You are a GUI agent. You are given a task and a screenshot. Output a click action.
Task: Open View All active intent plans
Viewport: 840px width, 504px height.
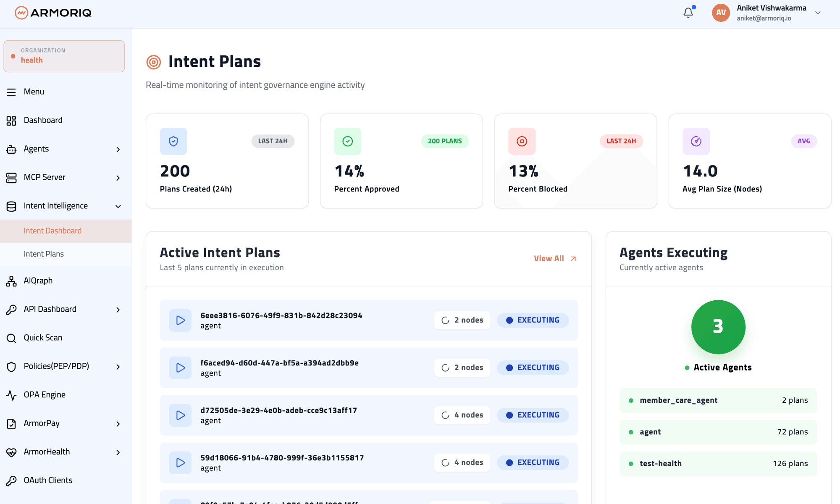click(x=555, y=259)
